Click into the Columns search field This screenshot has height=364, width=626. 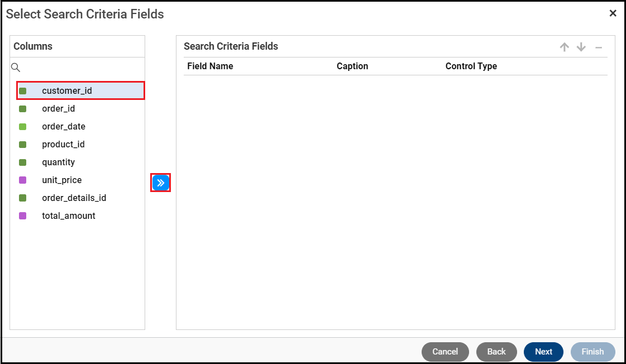point(81,68)
